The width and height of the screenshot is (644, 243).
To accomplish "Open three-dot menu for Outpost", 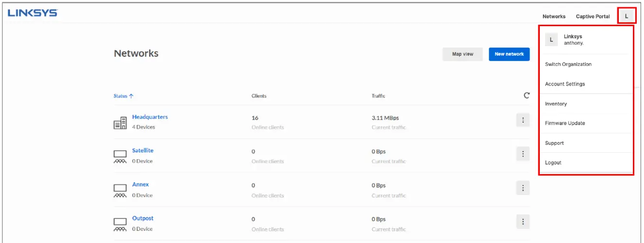I will pyautogui.click(x=523, y=222).
